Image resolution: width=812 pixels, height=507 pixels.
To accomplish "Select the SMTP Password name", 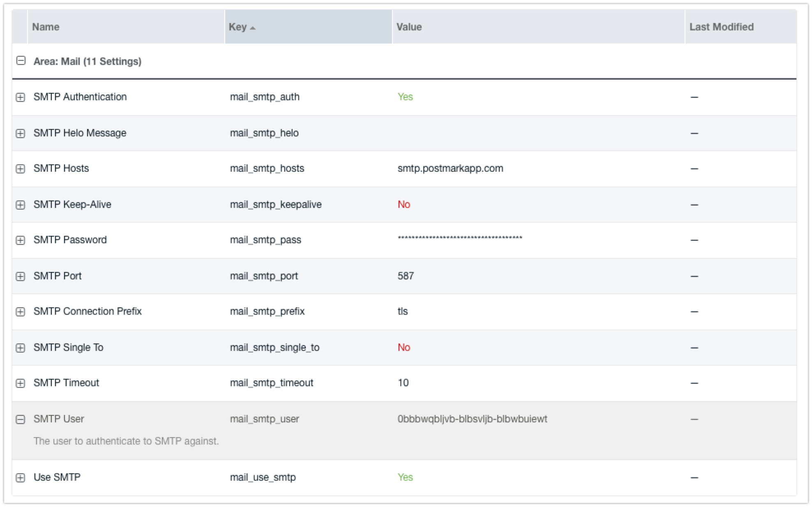I will click(x=70, y=240).
